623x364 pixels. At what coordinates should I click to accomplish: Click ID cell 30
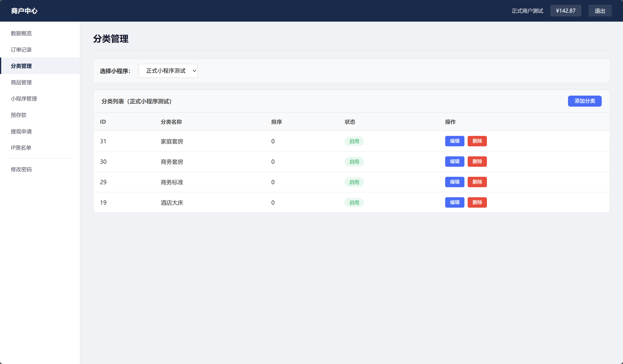click(103, 162)
